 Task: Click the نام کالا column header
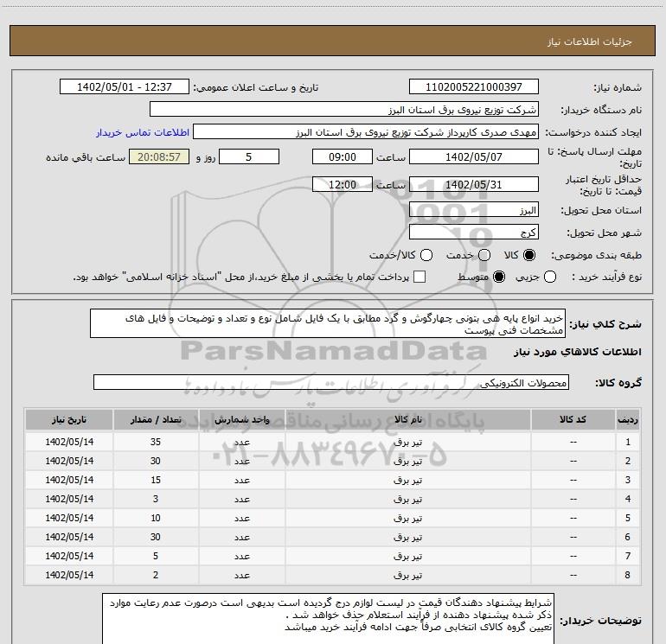(407, 420)
